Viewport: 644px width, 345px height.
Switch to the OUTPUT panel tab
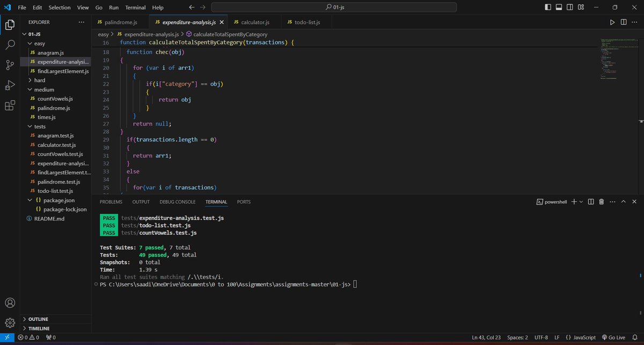tap(141, 202)
